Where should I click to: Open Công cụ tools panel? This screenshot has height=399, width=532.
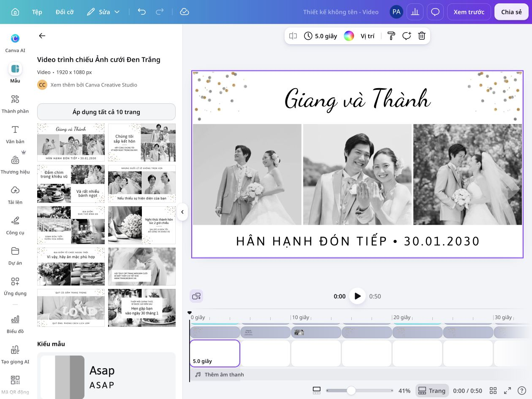(x=15, y=225)
